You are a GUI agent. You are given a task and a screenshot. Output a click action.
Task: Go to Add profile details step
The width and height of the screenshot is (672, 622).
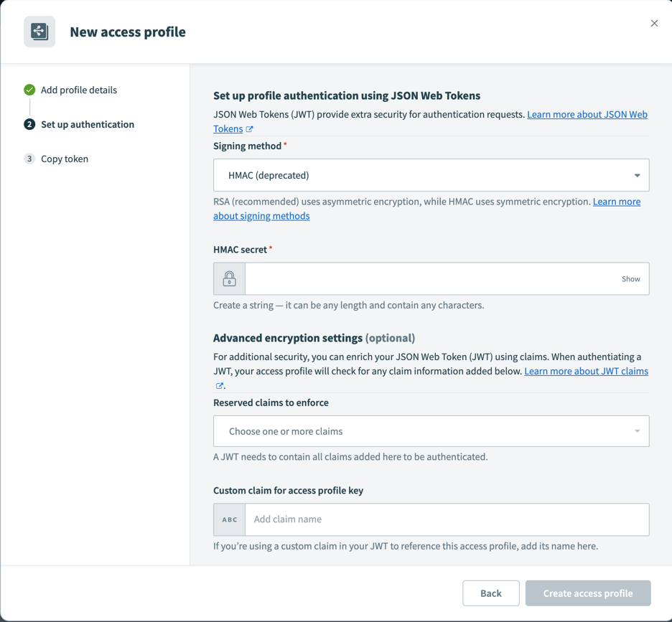(79, 90)
